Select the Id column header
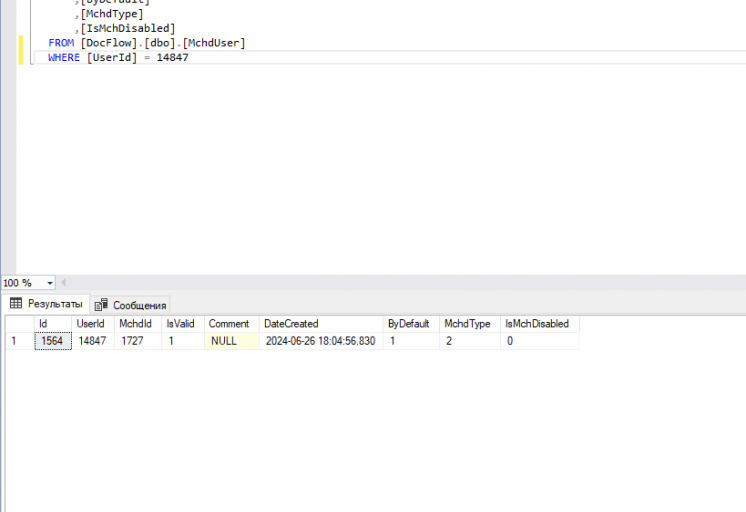 click(53, 324)
